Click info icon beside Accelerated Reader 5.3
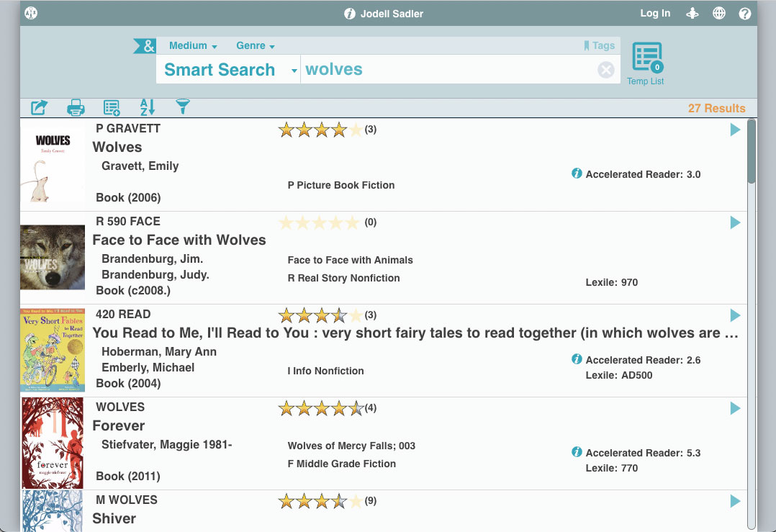776x532 pixels. click(577, 452)
